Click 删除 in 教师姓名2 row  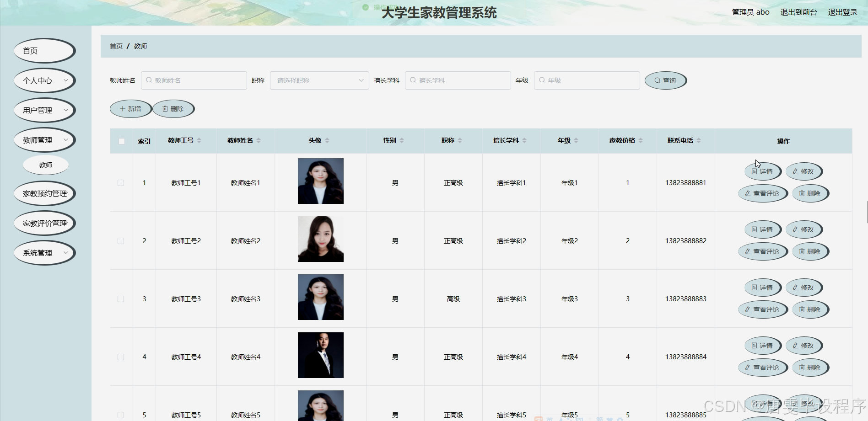(x=810, y=251)
